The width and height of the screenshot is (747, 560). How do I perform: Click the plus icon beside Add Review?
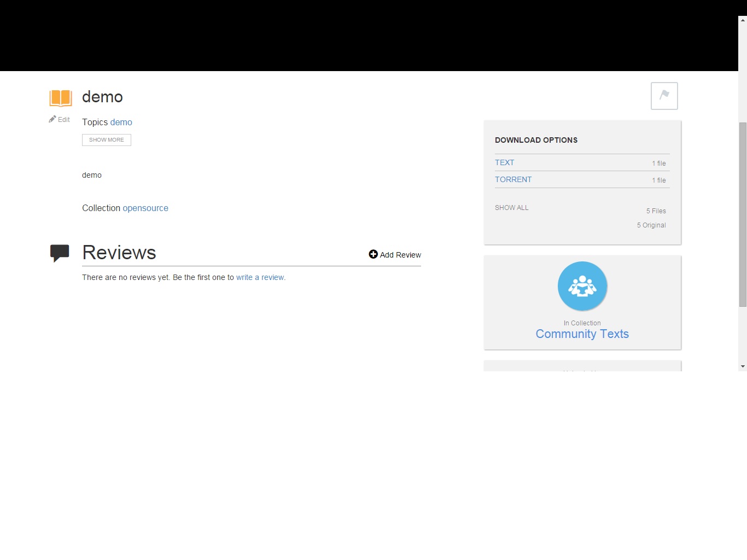pyautogui.click(x=373, y=254)
